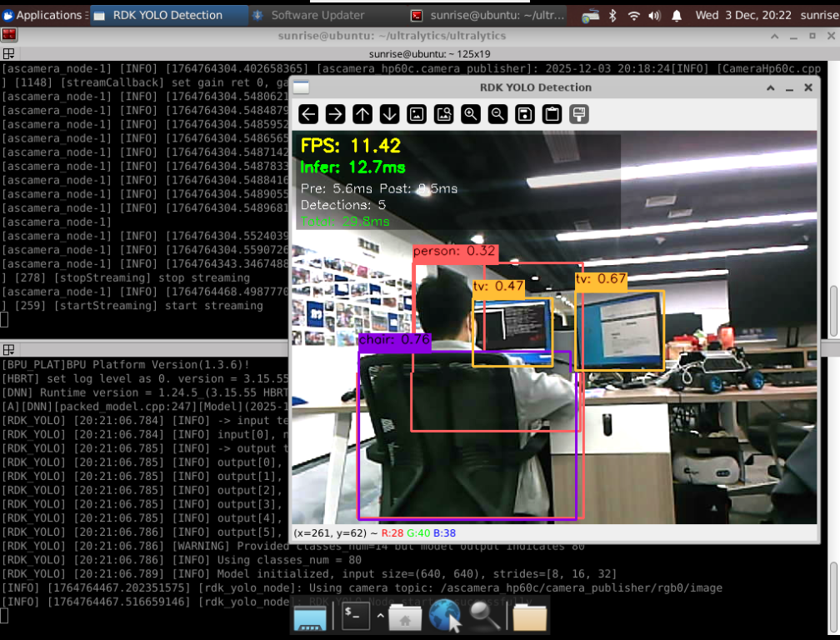Open the Wi-Fi tray icon
Screen dimensions: 840x640
633,16
